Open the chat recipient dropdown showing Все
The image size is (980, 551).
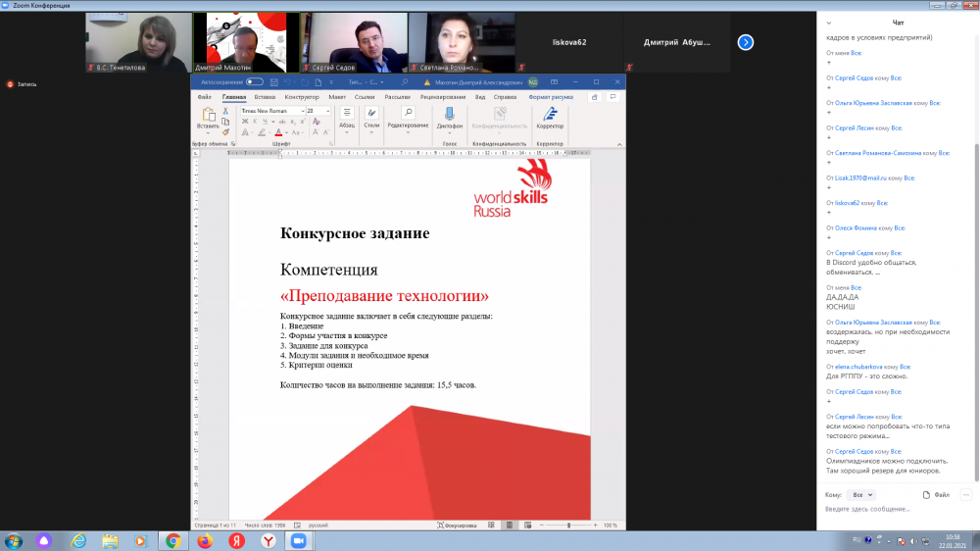coord(862,495)
